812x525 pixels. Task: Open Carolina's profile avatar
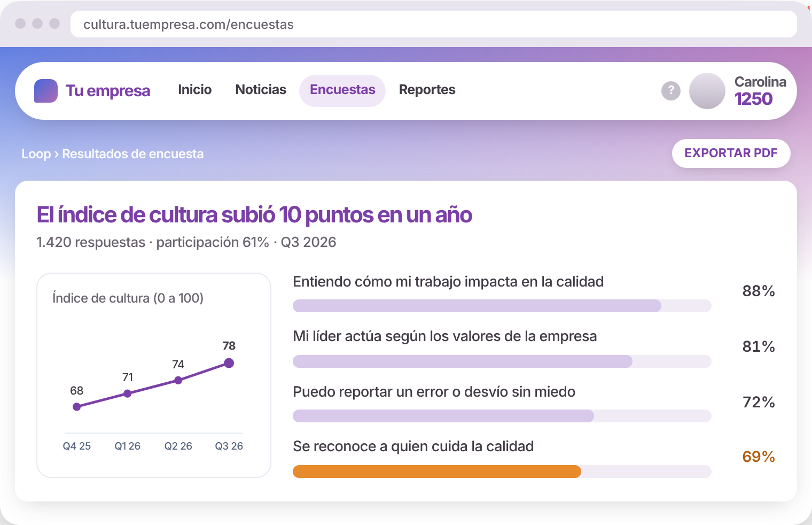pyautogui.click(x=707, y=91)
